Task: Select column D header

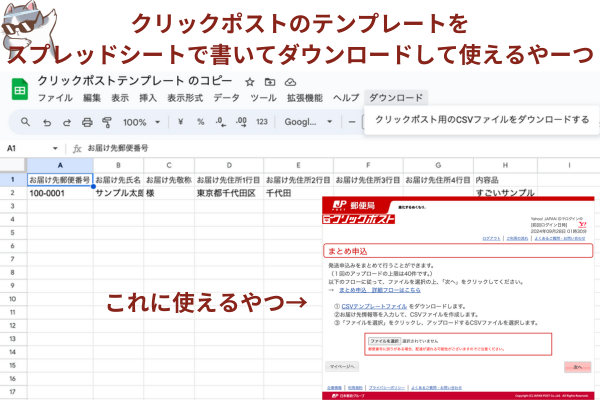Action: pyautogui.click(x=229, y=165)
